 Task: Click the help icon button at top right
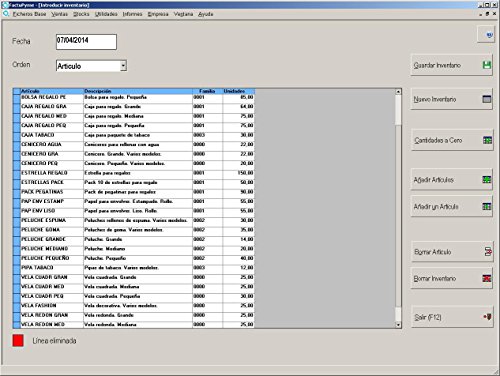(x=486, y=34)
